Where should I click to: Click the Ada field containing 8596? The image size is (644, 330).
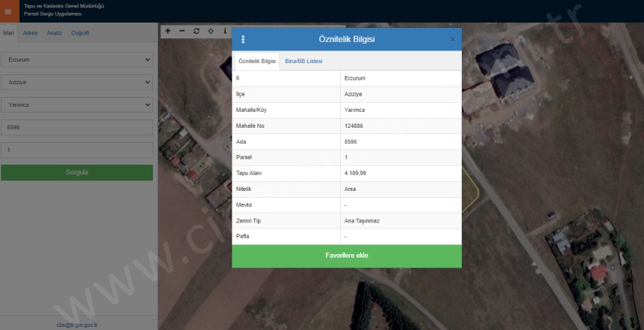point(77,128)
